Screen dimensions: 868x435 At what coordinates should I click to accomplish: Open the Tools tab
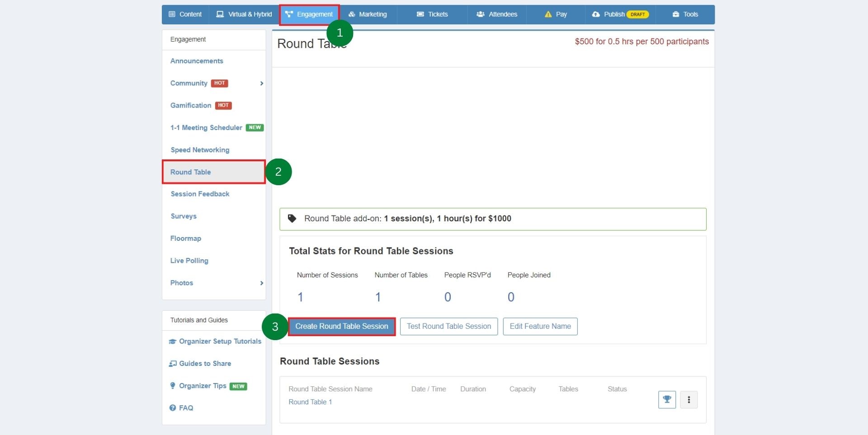tap(685, 14)
